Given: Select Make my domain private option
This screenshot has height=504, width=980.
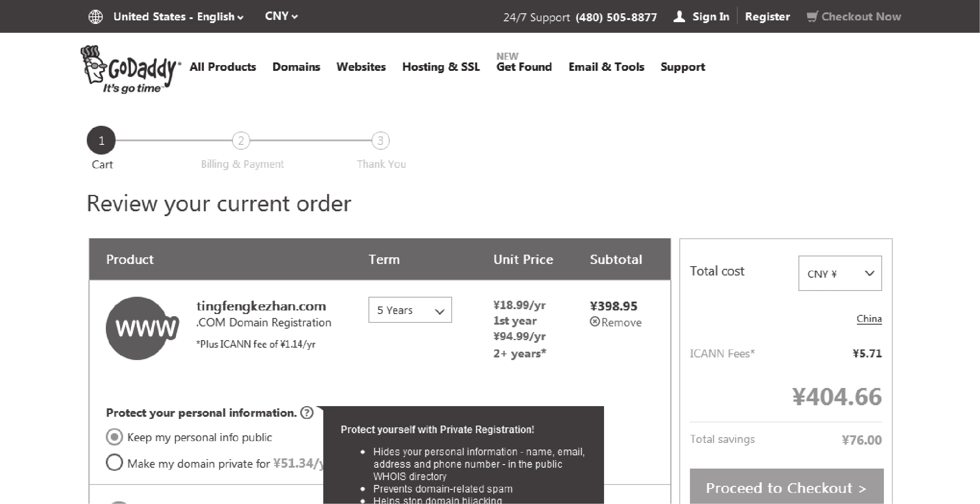Looking at the screenshot, I should click(x=114, y=462).
